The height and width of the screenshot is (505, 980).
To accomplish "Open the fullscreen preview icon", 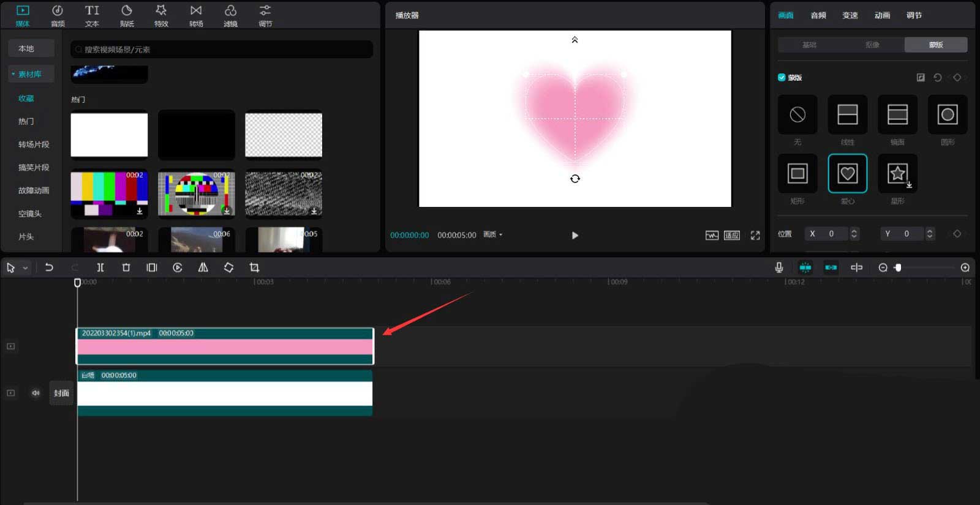I will click(755, 235).
